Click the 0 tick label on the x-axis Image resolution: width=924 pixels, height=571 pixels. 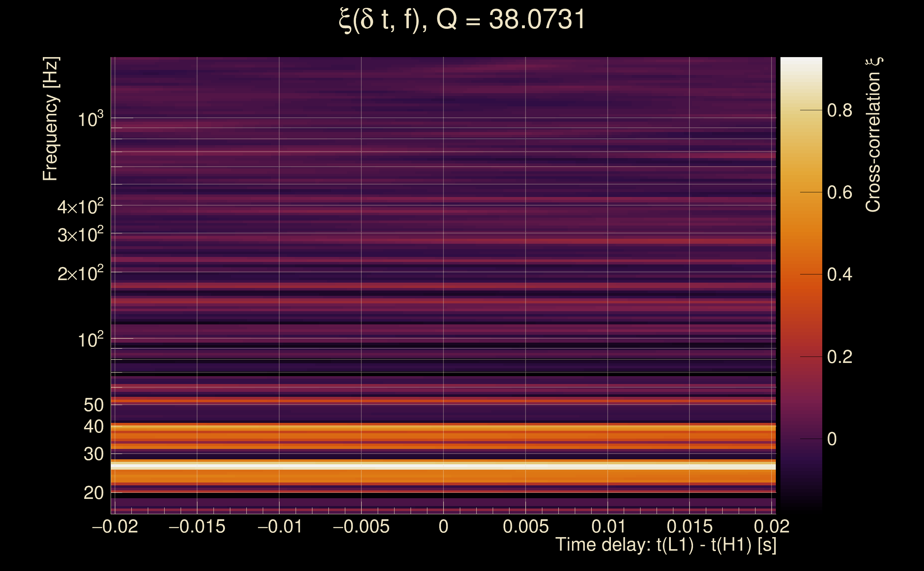443,526
